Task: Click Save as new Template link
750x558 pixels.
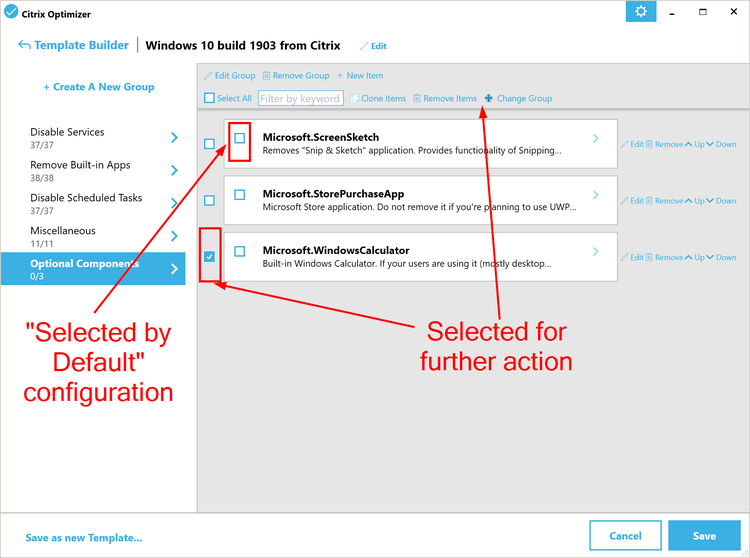Action: [84, 538]
